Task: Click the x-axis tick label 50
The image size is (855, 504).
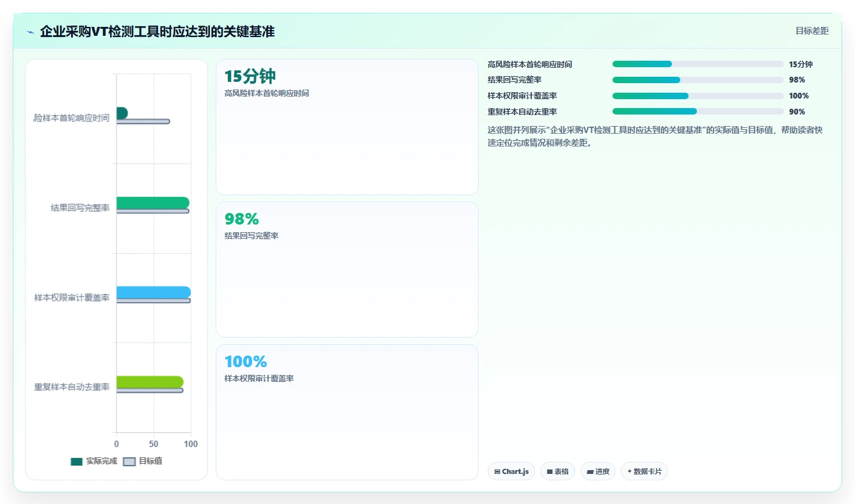Action: (154, 444)
